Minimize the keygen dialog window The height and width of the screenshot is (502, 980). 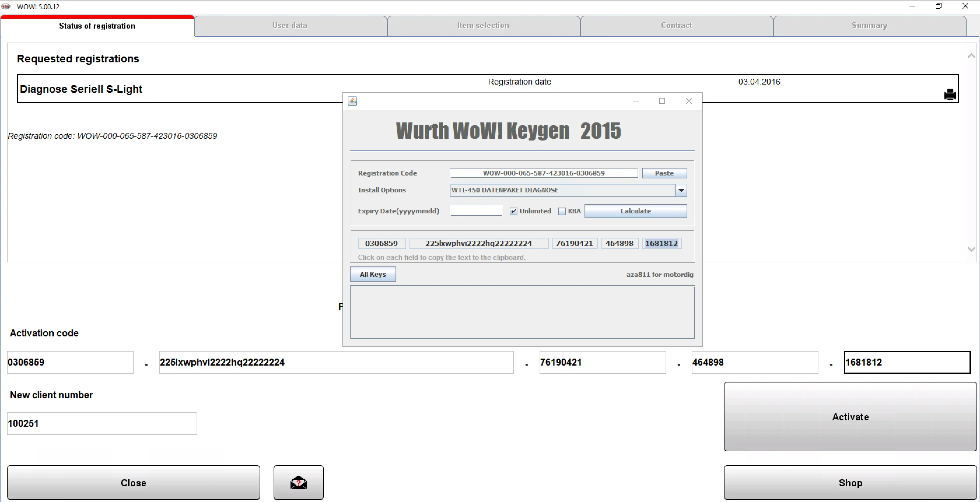(x=636, y=101)
